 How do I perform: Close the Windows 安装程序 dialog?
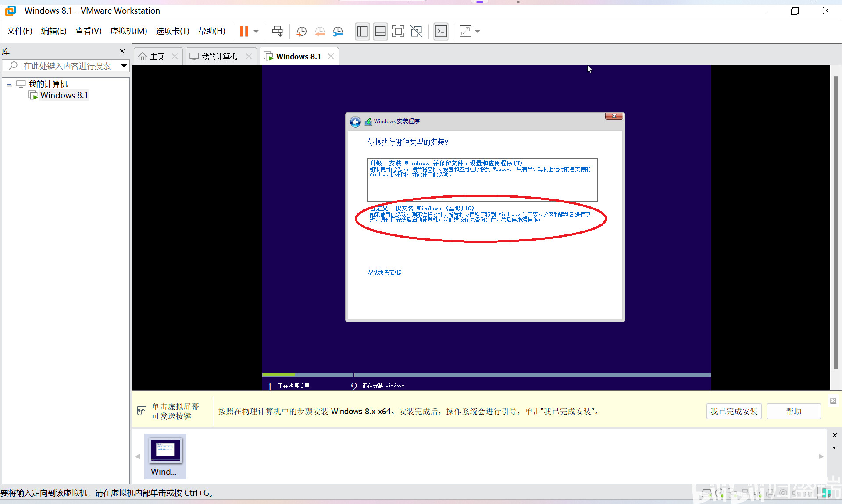click(614, 116)
